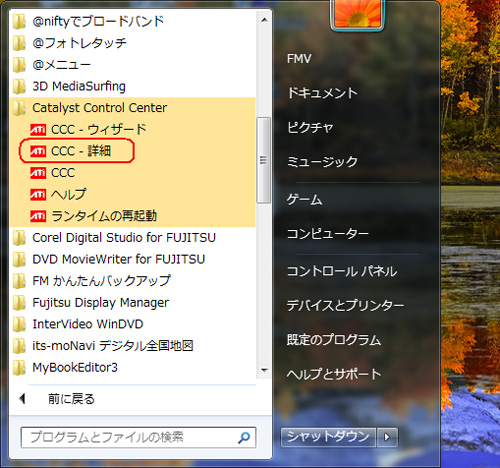The image size is (500, 468).
Task: Expand the 3D MediaSurfing folder
Action: pos(133,86)
